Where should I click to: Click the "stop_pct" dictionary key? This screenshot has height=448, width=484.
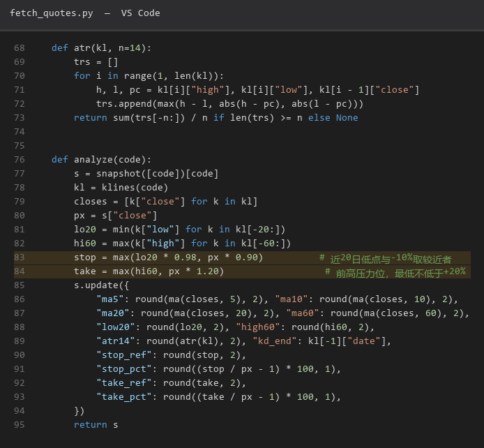pyautogui.click(x=124, y=369)
